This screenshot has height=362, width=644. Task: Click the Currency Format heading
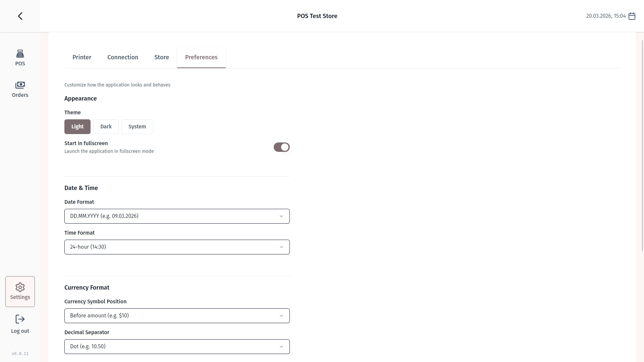87,288
